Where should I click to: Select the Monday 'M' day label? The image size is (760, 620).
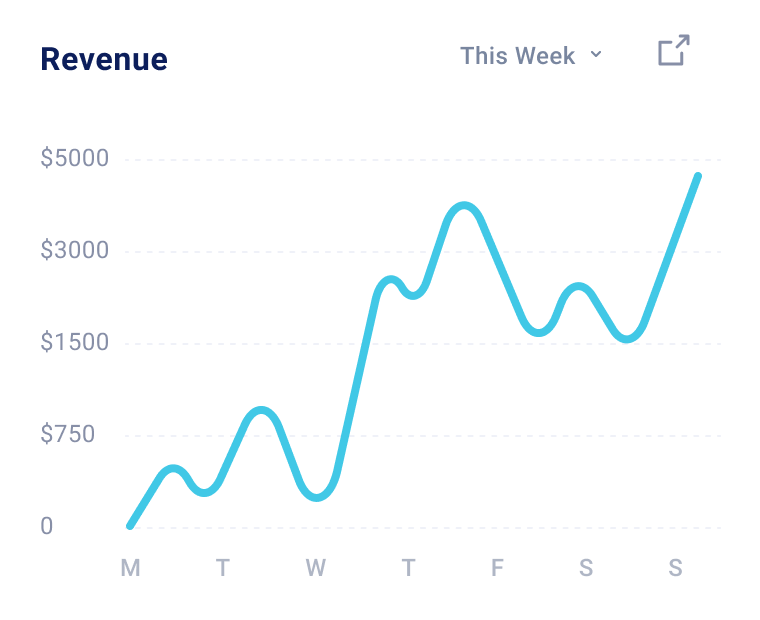[130, 569]
